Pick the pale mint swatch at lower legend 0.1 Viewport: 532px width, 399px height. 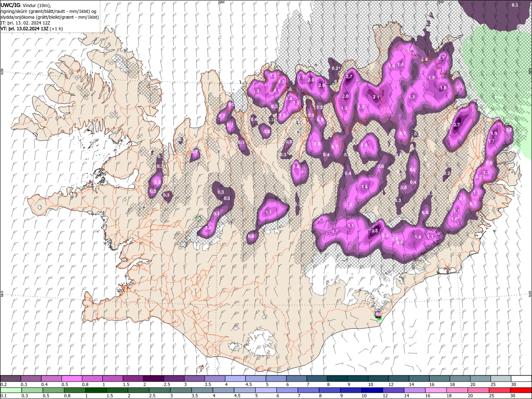point(10,390)
